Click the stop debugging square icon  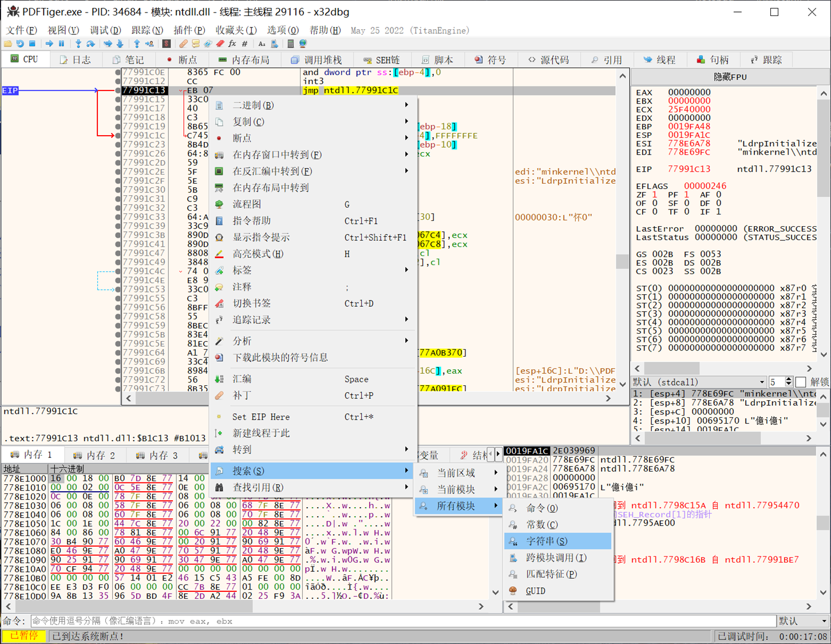tap(33, 44)
